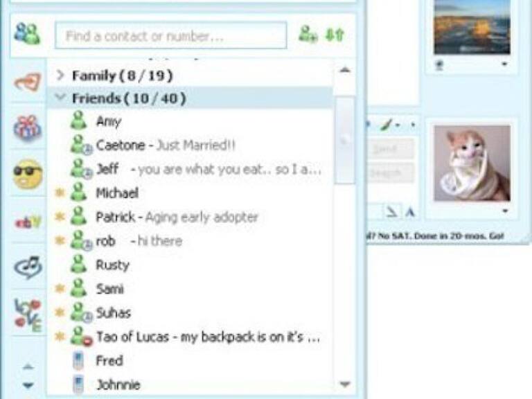
Task: Open the eBay sidebar tab
Action: click(28, 222)
